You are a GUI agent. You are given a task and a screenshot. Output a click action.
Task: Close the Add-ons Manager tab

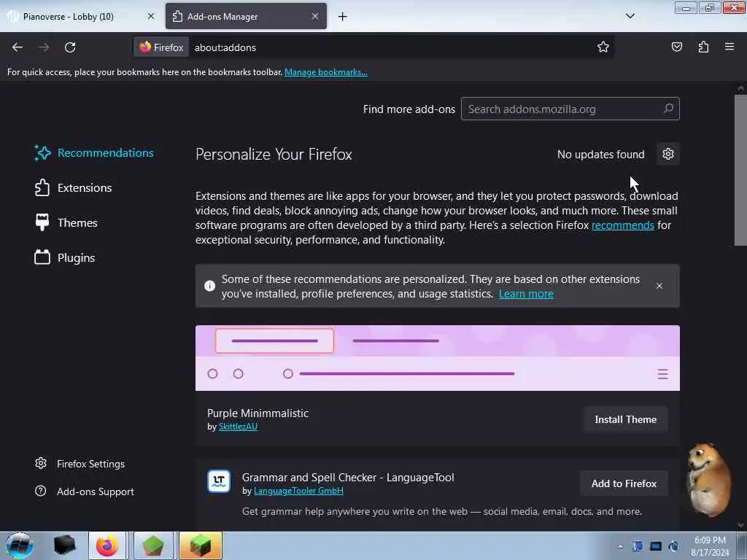315,16
